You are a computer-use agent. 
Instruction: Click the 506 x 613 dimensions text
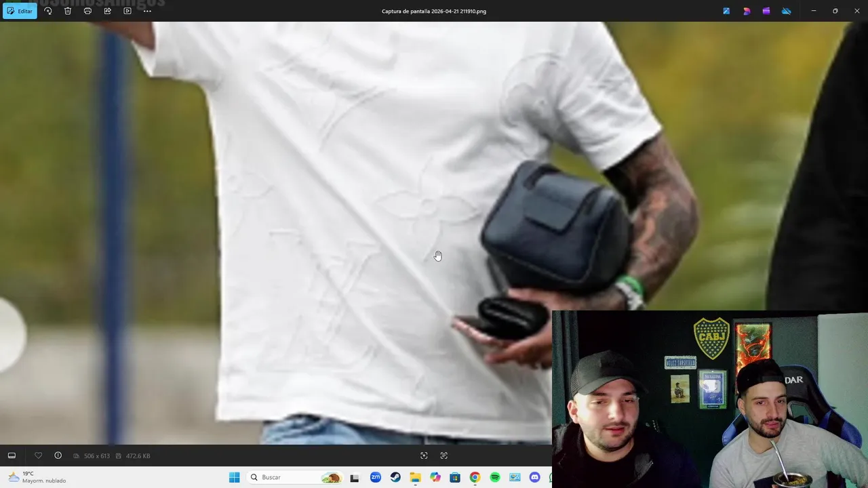coord(97,456)
